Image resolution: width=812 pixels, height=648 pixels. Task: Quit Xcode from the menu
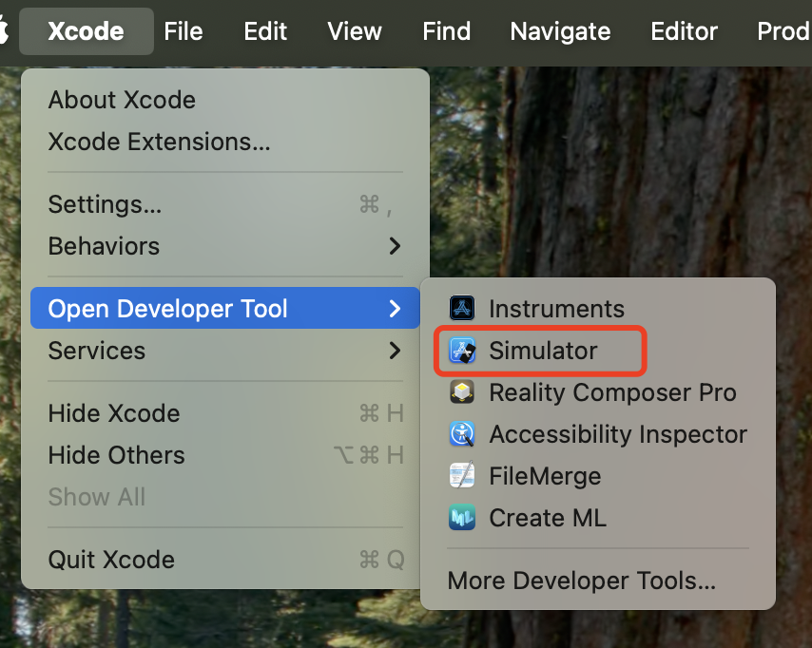(111, 560)
